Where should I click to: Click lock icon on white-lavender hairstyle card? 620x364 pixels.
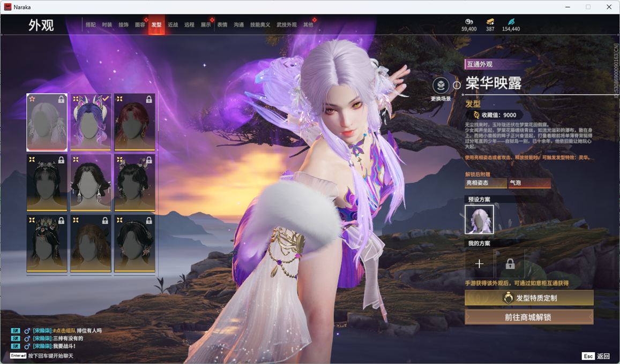tap(61, 100)
